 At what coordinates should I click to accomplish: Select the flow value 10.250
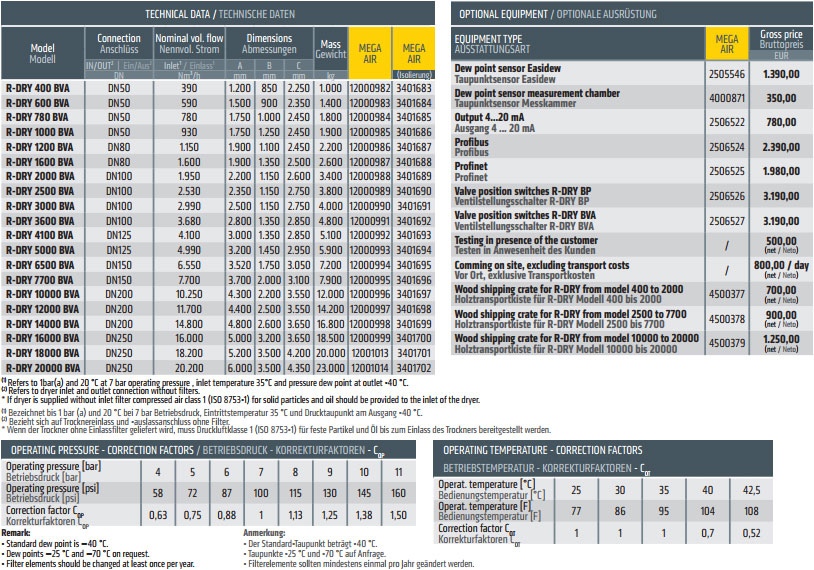[x=189, y=294]
